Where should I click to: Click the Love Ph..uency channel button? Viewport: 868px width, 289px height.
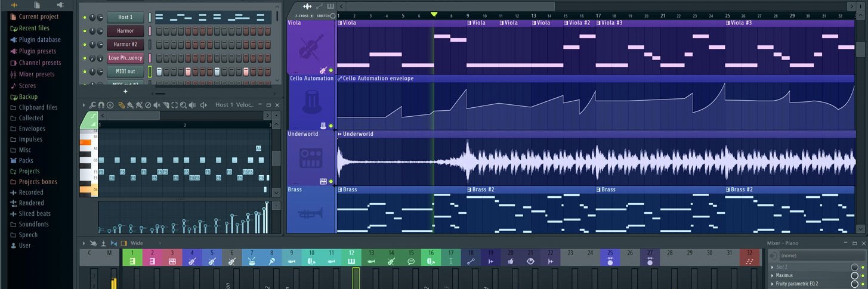(125, 58)
